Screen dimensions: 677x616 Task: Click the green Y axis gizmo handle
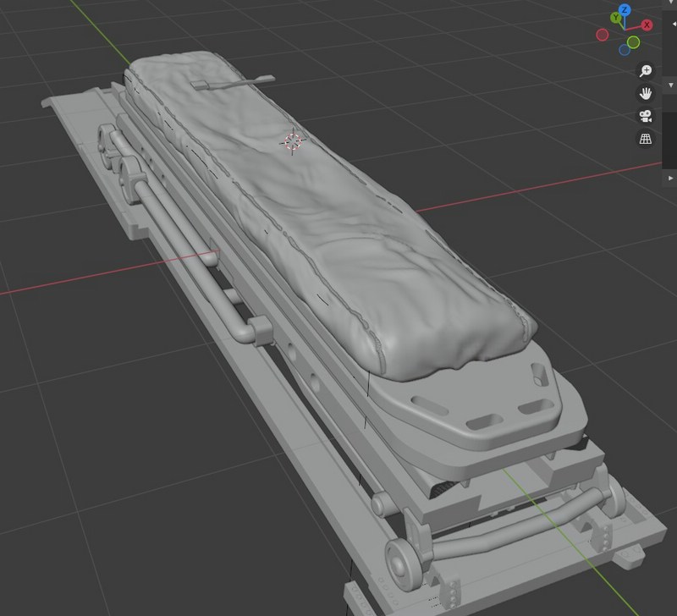coord(615,18)
